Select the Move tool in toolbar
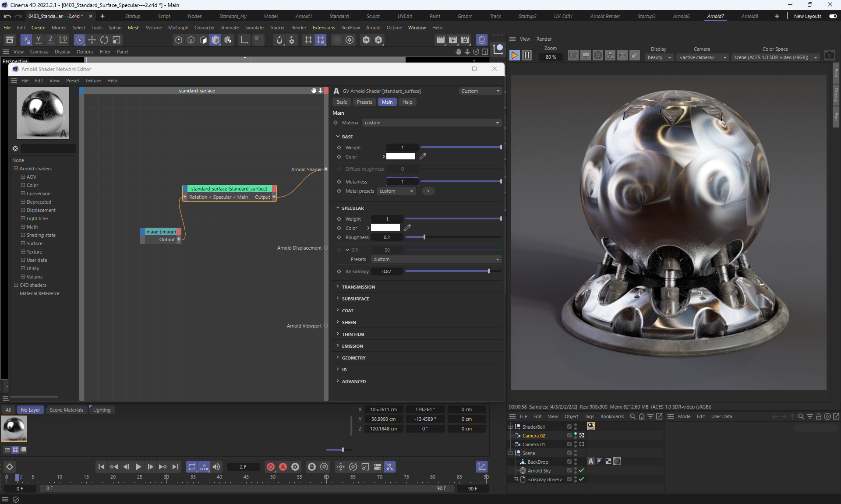Viewport: 841px width, 504px height. click(92, 40)
